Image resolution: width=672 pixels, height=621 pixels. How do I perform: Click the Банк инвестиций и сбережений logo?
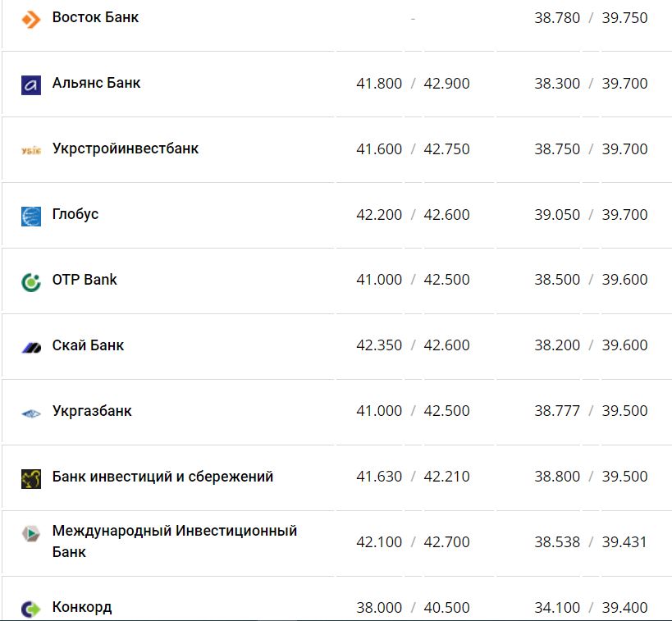click(31, 478)
